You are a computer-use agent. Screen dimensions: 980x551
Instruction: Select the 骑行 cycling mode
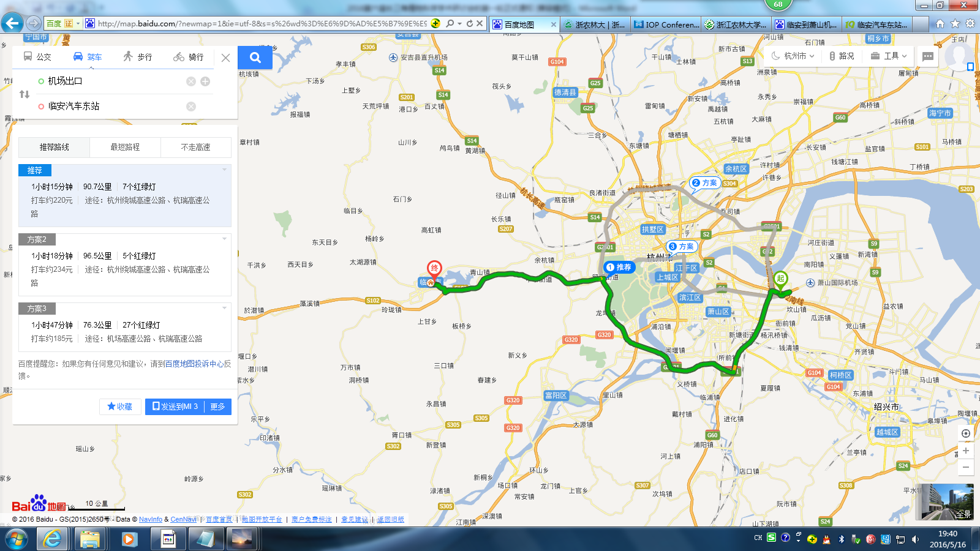point(189,57)
